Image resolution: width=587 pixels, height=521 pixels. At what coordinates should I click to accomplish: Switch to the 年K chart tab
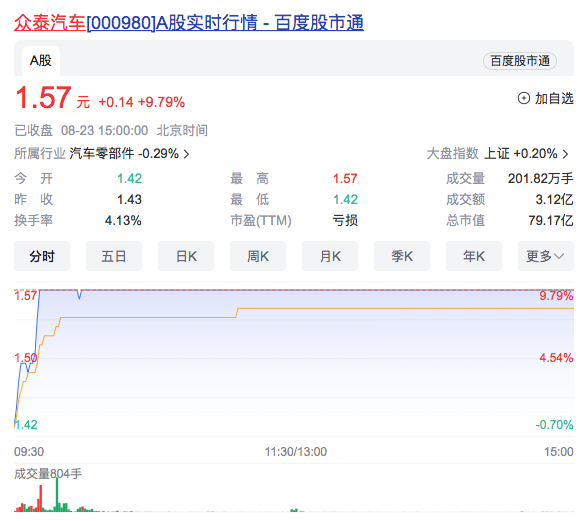474,256
